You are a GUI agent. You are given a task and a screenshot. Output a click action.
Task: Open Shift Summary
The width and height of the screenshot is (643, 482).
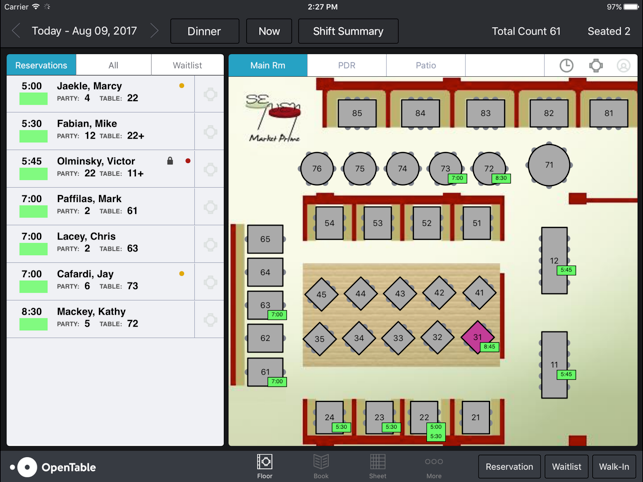[348, 31]
